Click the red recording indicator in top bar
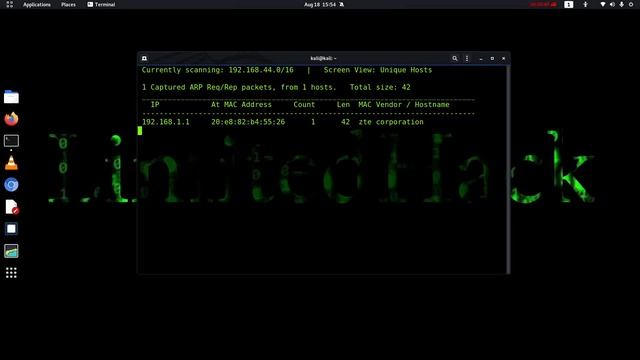The image size is (640, 360). tap(543, 4)
